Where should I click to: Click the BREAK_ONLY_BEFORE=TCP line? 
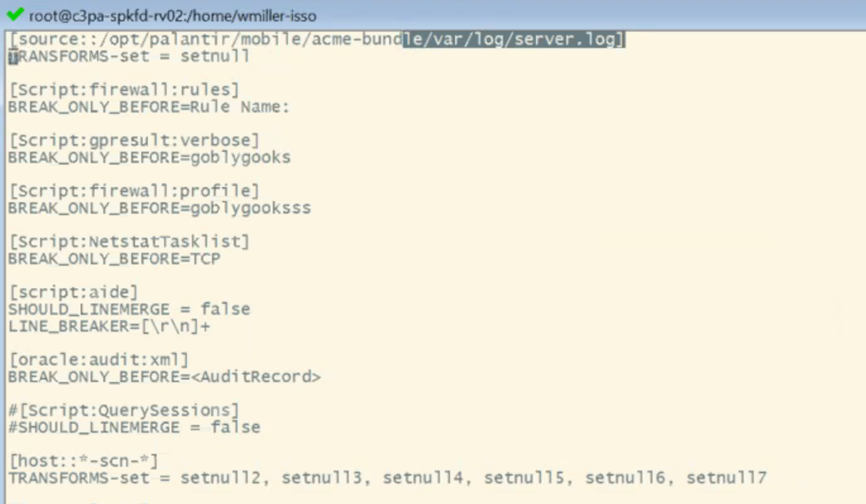pyautogui.click(x=114, y=259)
